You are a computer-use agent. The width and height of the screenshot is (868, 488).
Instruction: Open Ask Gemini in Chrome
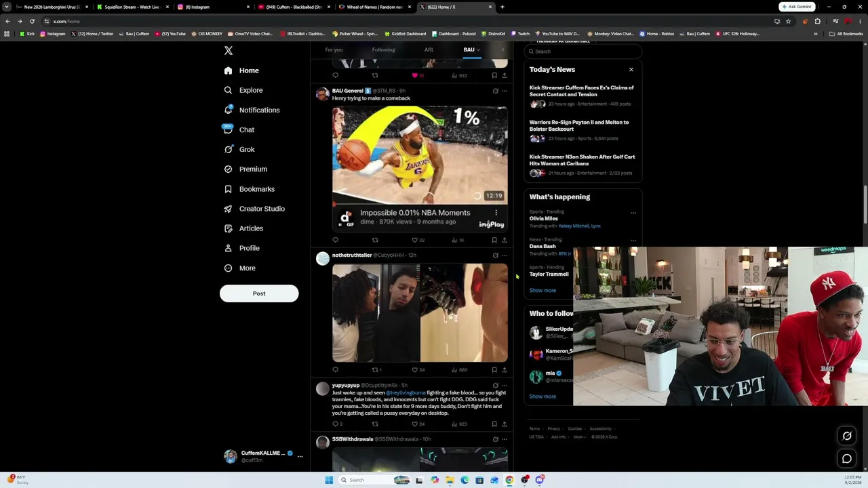click(797, 7)
